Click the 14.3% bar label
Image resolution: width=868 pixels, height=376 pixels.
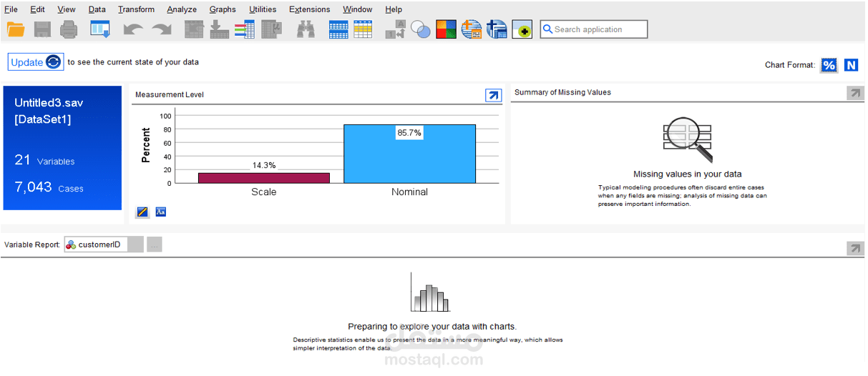coord(264,165)
